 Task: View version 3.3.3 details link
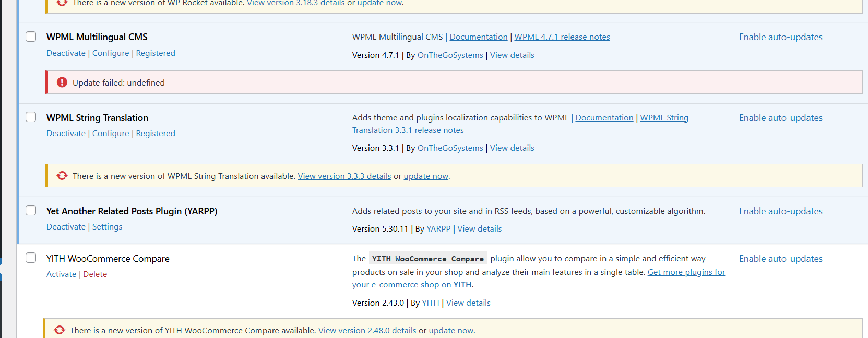point(344,176)
